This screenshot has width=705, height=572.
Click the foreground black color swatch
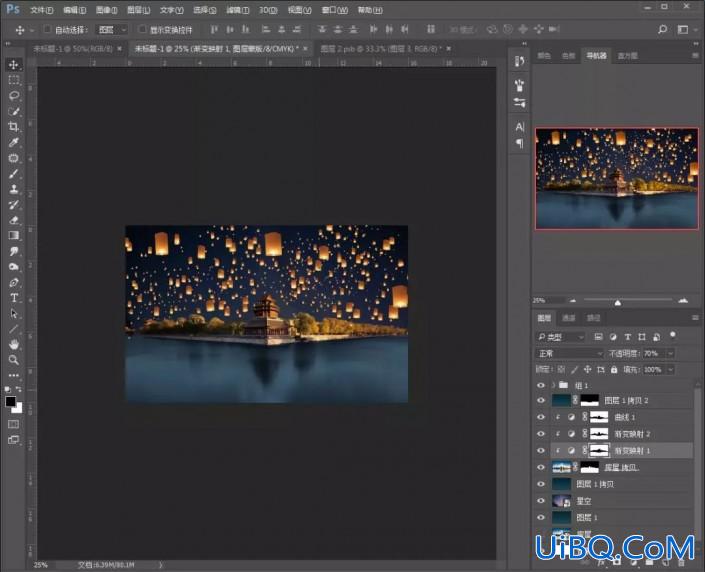pyautogui.click(x=10, y=401)
